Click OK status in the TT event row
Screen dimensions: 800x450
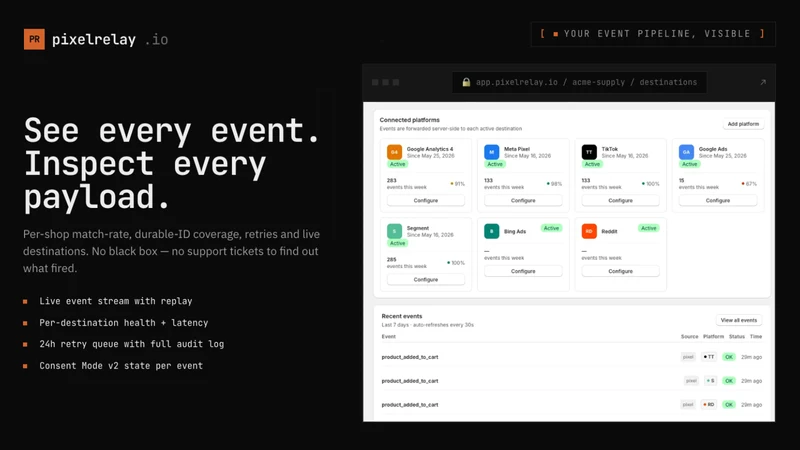[729, 357]
